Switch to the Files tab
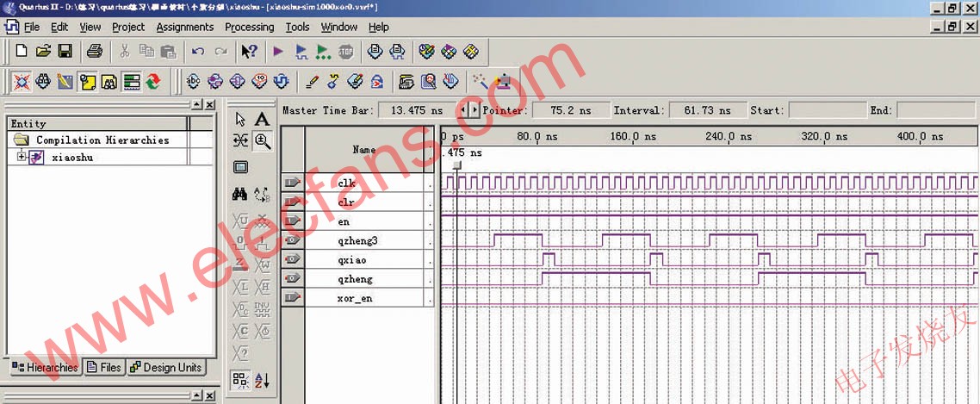 pos(103,368)
